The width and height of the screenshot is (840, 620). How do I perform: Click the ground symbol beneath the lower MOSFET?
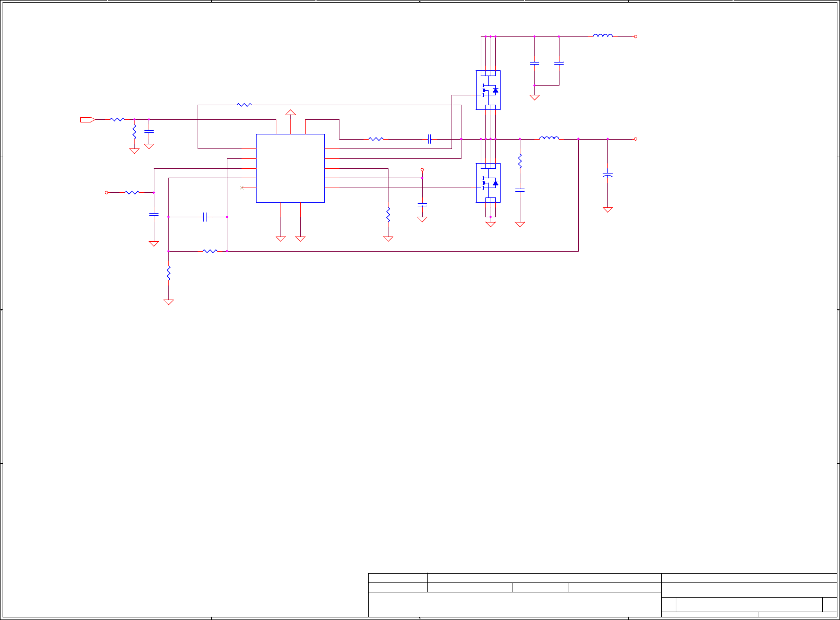click(x=491, y=224)
